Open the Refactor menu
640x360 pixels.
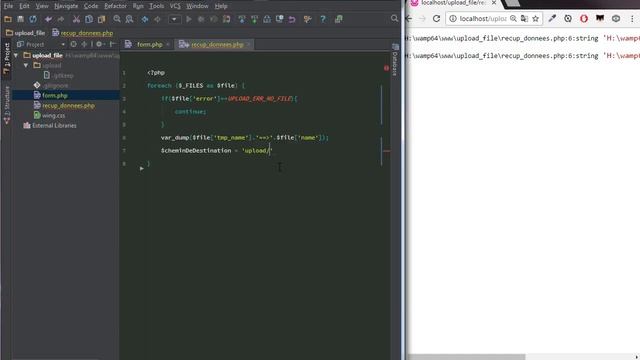[x=116, y=6]
